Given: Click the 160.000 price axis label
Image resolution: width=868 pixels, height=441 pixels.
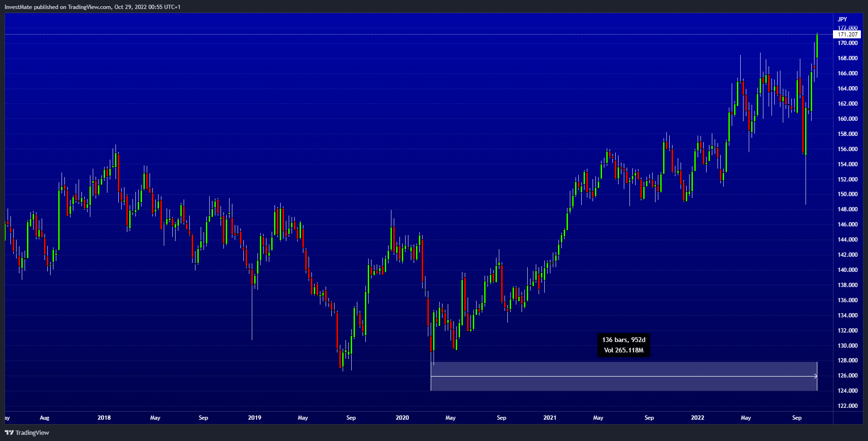Looking at the screenshot, I should click(848, 119).
